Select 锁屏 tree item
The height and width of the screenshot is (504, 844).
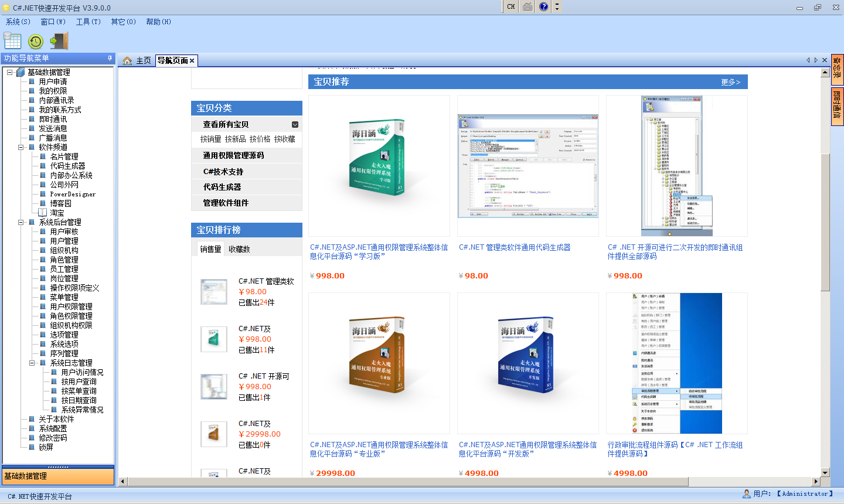[x=46, y=447]
